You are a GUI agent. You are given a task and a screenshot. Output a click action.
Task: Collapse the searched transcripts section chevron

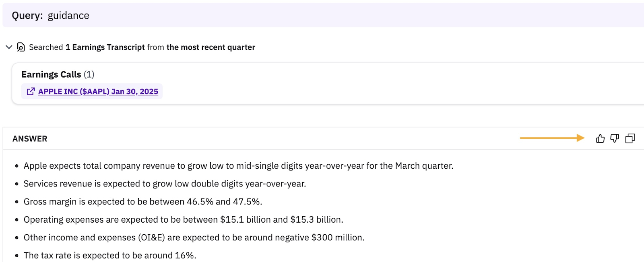coord(9,47)
